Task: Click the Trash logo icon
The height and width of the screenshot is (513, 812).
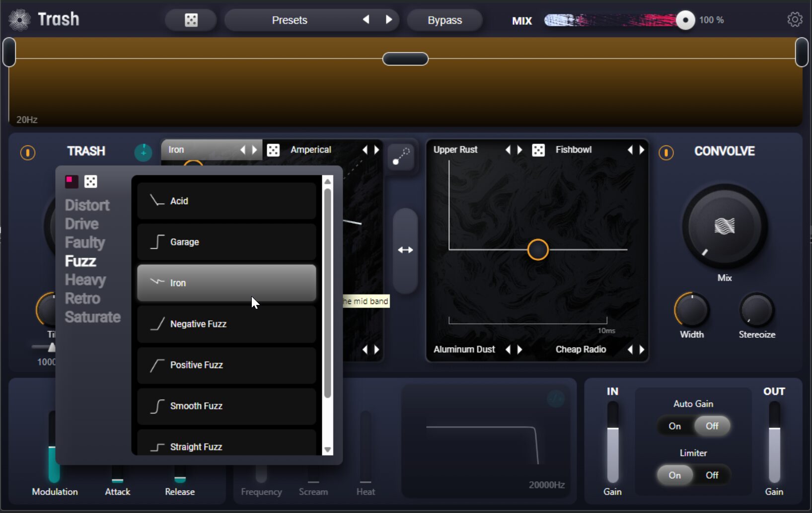Action: [20, 20]
